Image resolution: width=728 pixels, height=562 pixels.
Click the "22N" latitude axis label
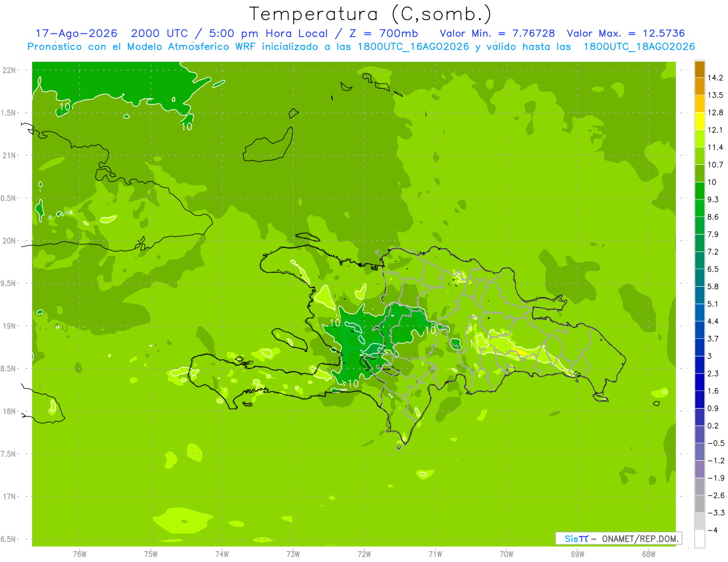9,70
